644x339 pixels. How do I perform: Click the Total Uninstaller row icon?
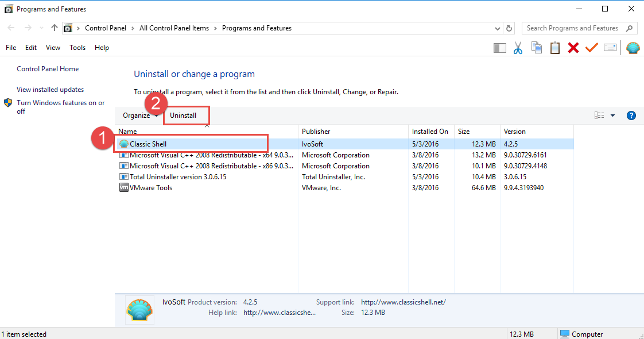coord(123,177)
